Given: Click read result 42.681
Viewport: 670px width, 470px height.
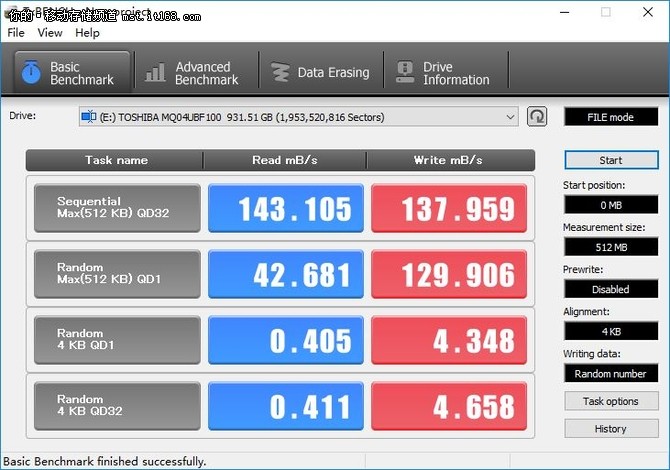Looking at the screenshot, I should point(286,274).
